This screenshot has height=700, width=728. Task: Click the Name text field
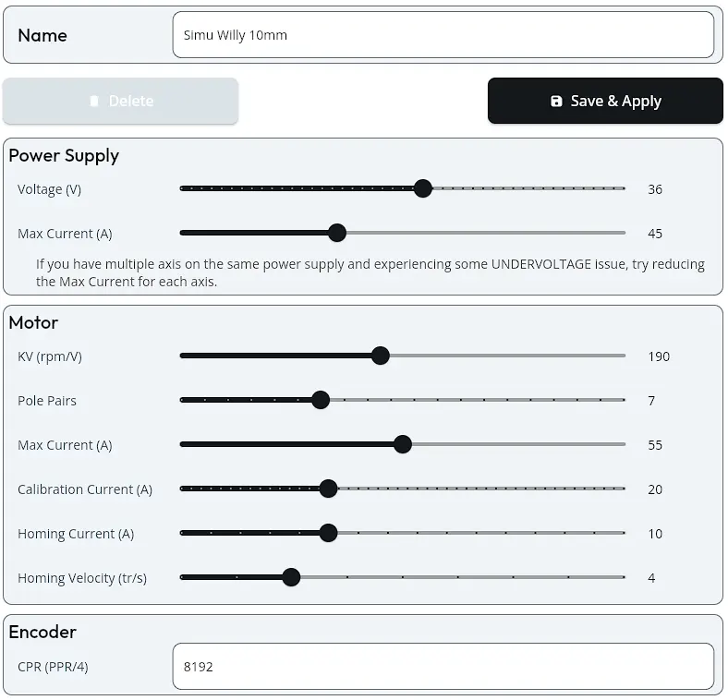click(x=443, y=35)
